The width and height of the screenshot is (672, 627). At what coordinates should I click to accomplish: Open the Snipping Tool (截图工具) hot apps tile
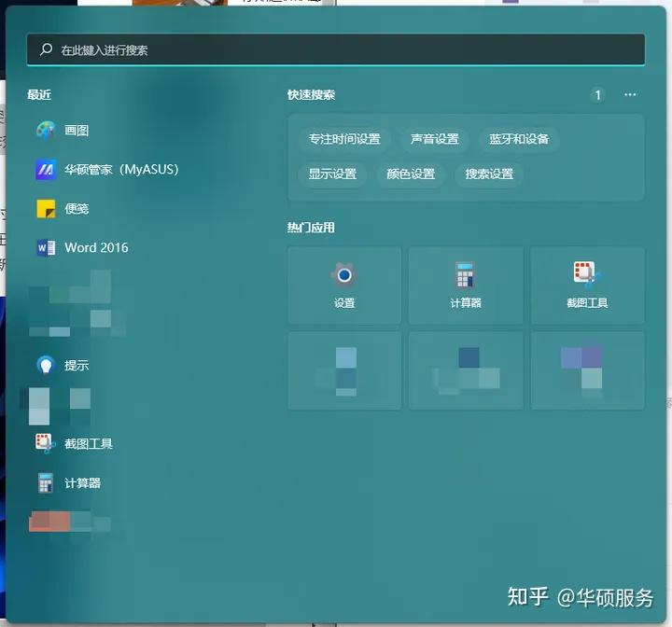(587, 285)
